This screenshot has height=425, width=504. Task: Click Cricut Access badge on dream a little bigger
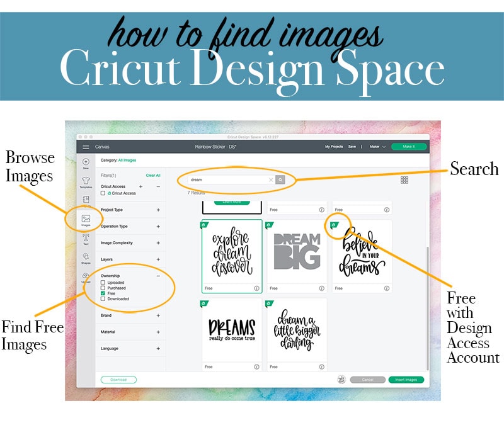pyautogui.click(x=269, y=303)
